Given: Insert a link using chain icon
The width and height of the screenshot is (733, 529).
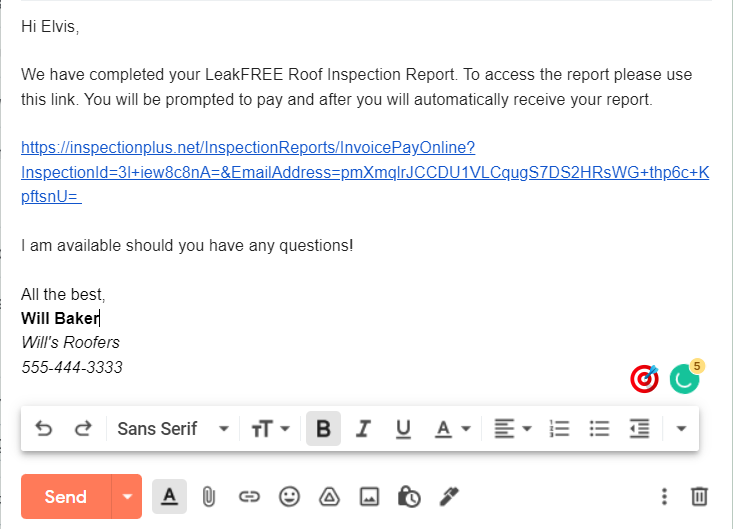Looking at the screenshot, I should pos(249,496).
